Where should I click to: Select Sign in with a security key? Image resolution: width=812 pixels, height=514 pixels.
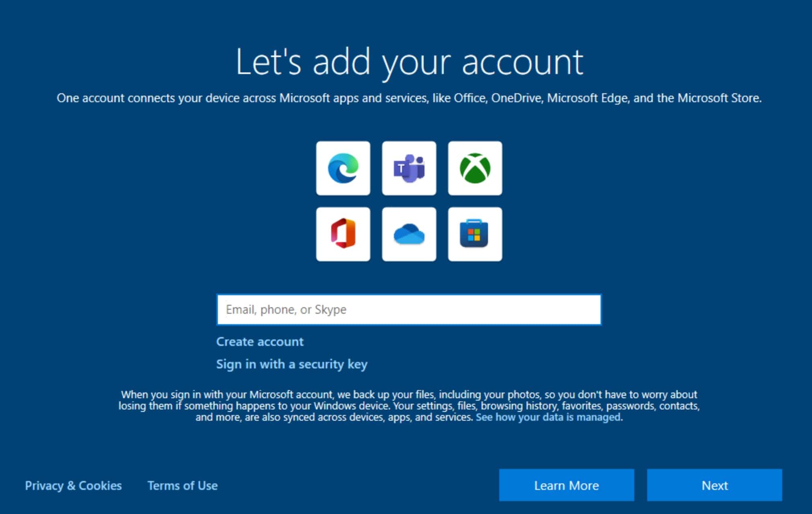coord(292,364)
